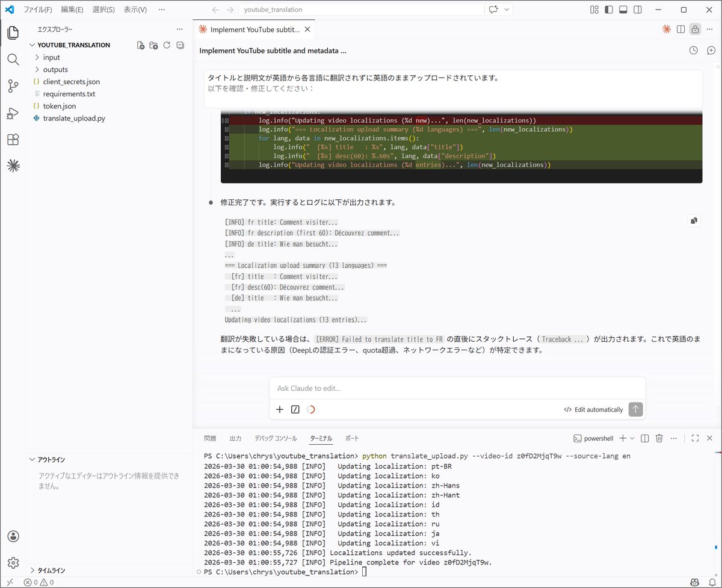This screenshot has height=588, width=722.
Task: Collapse all folders in explorer
Action: [x=180, y=45]
